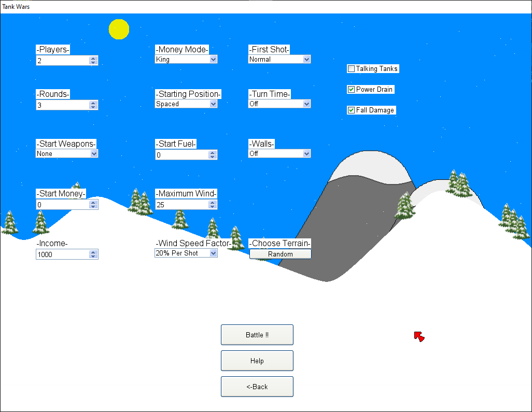Screen dimensions: 532x412
Task: Click the Players number spinner arrows
Action: (x=93, y=61)
